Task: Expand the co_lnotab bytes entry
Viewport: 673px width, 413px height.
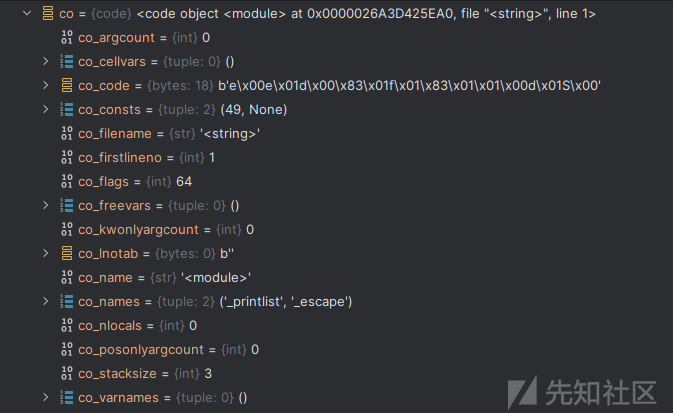Action: click(45, 253)
